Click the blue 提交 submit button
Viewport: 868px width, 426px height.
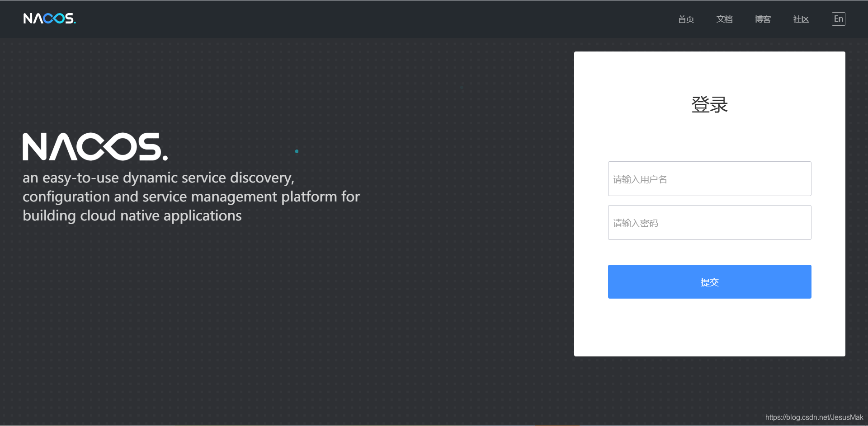tap(709, 281)
